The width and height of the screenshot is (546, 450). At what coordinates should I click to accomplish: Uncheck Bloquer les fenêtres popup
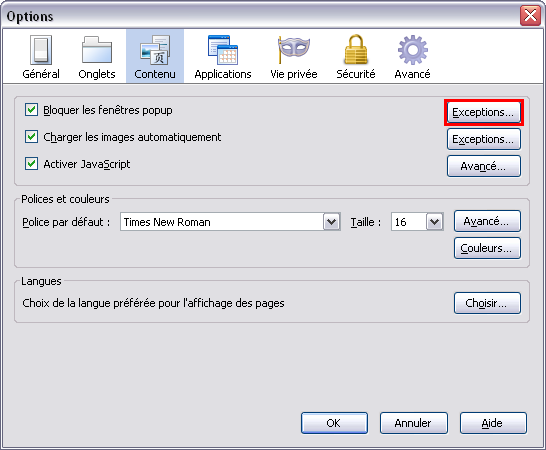tap(31, 110)
